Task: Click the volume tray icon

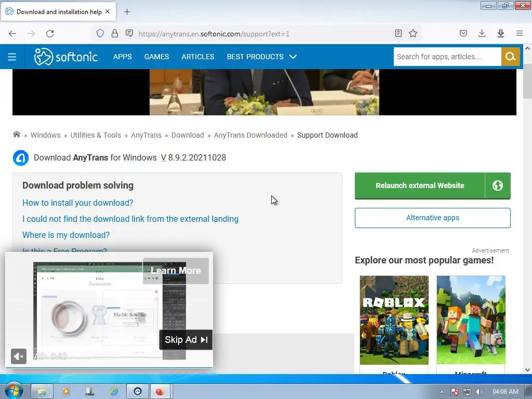Action: pyautogui.click(x=480, y=392)
